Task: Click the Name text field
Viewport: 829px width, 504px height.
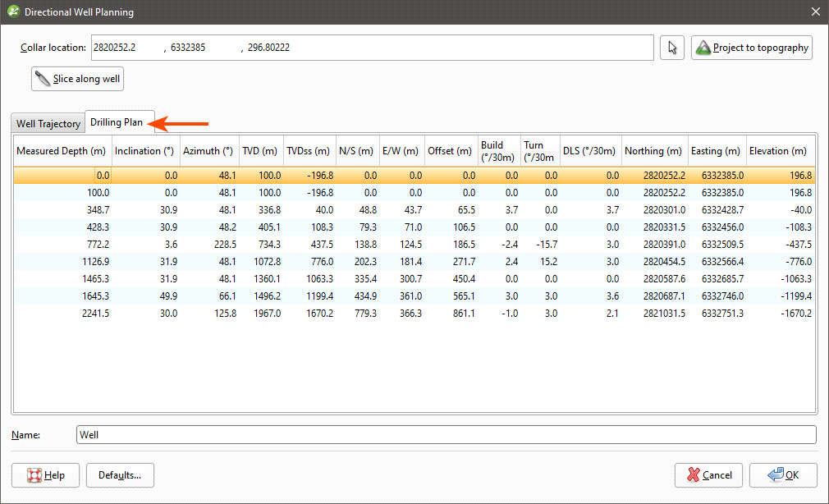Action: (446, 435)
